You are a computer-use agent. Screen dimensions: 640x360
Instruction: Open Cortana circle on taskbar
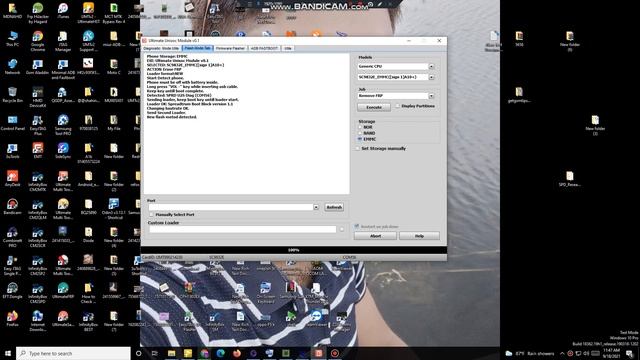138,353
